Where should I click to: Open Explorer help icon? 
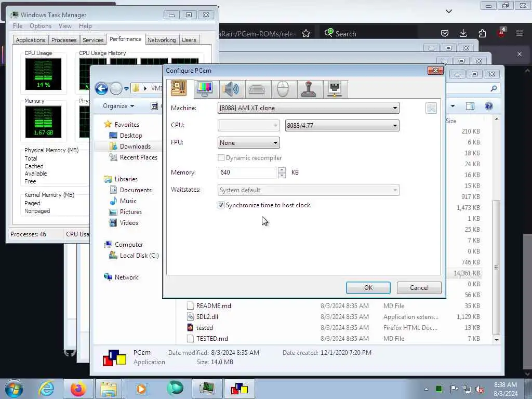[488, 106]
